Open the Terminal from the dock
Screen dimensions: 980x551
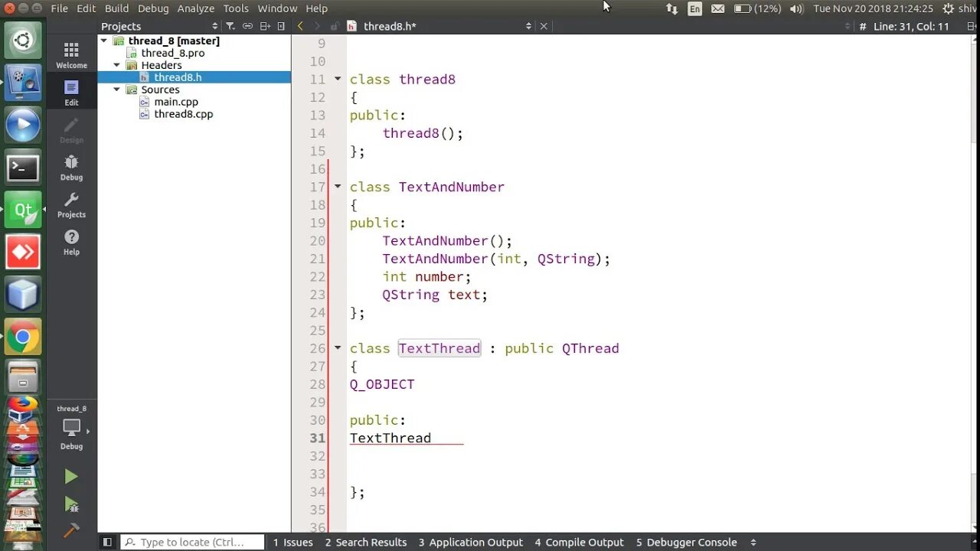(x=23, y=168)
